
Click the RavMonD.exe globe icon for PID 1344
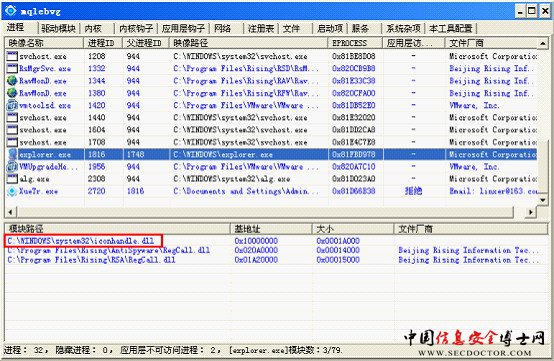[x=12, y=81]
